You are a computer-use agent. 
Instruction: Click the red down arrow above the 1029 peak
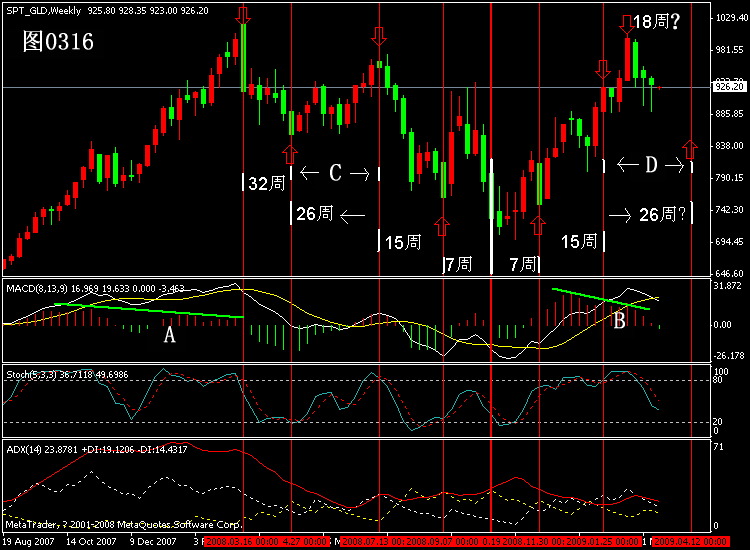pos(243,15)
